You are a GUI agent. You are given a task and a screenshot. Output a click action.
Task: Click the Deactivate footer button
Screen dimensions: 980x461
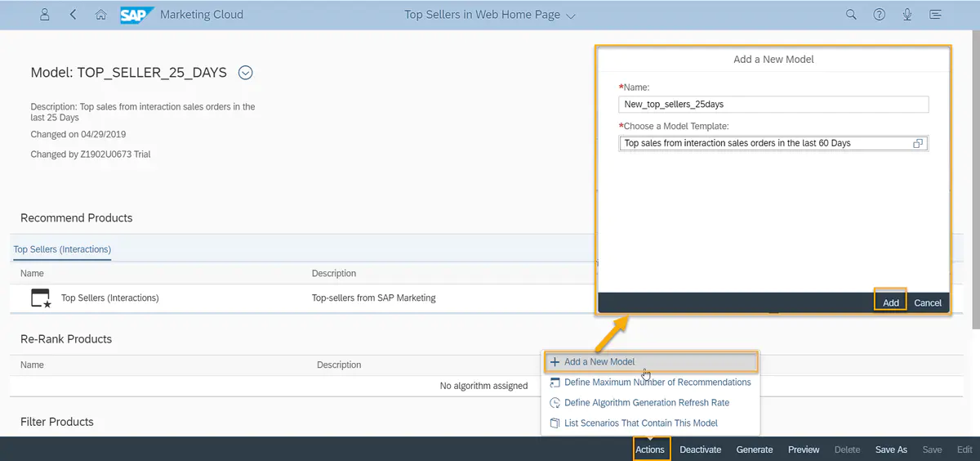701,450
